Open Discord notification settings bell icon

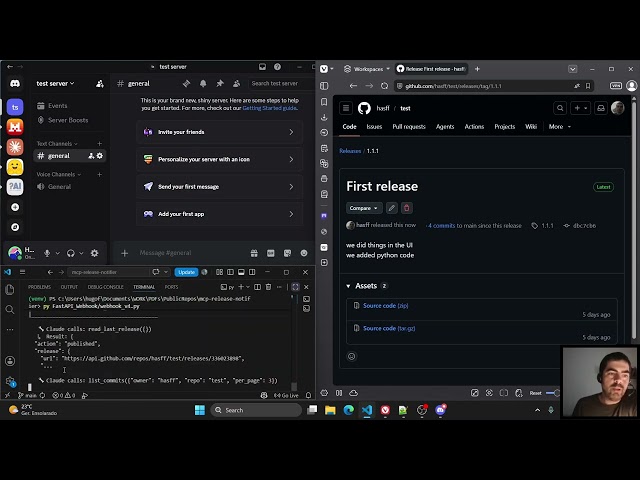[x=203, y=84]
